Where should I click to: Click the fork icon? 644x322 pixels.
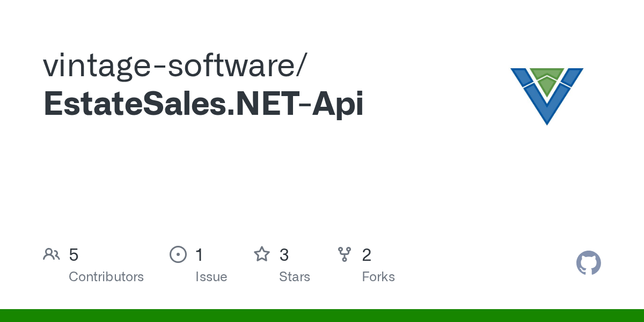pyautogui.click(x=344, y=254)
